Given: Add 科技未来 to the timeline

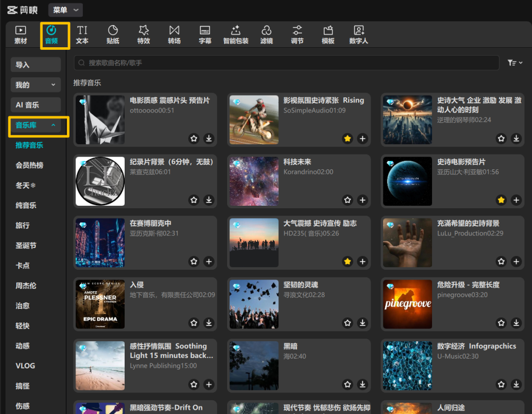Looking at the screenshot, I should tap(363, 200).
